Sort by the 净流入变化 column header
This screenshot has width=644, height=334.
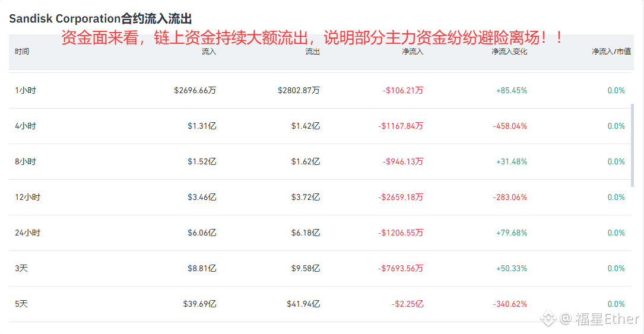point(509,51)
